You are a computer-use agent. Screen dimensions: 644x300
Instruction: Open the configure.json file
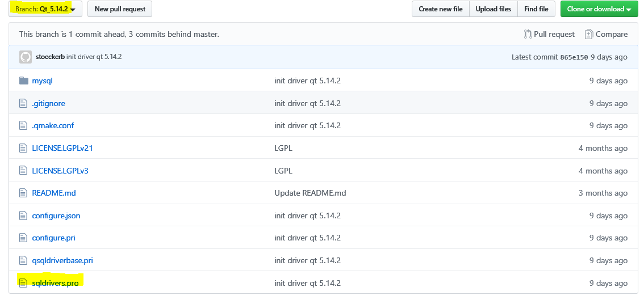tap(56, 216)
